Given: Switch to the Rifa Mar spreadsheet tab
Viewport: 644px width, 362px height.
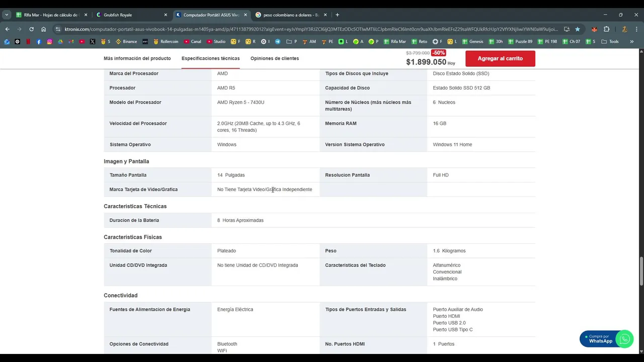Looking at the screenshot, I should 51,15.
